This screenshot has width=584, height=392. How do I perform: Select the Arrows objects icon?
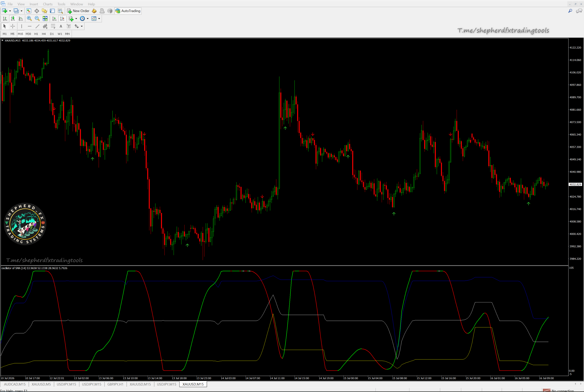tap(76, 26)
